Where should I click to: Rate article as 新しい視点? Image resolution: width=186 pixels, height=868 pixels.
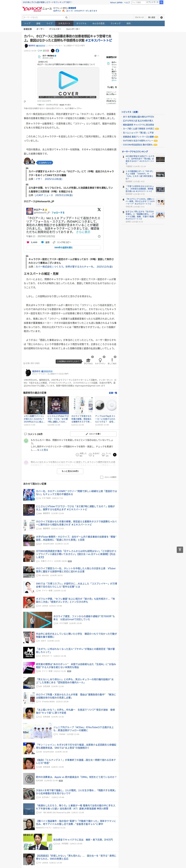(112, 361)
